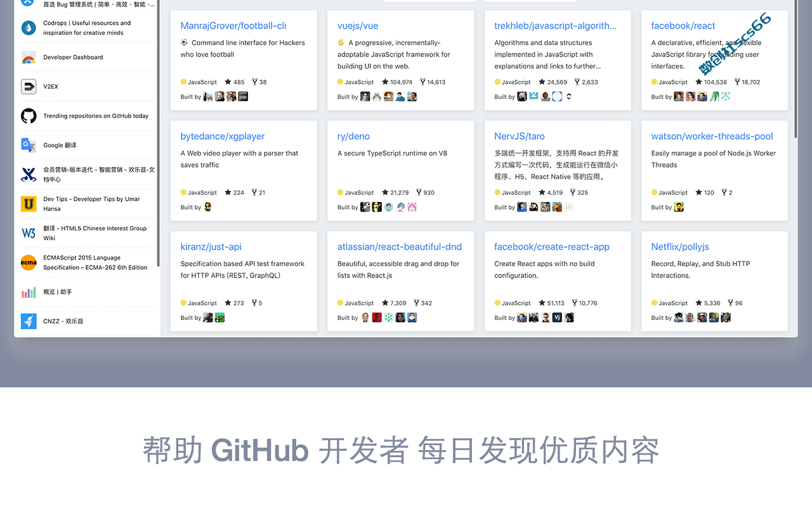Click star icon on atlassian/react-beautiful-dnd card
812x508 pixels.
(x=385, y=303)
